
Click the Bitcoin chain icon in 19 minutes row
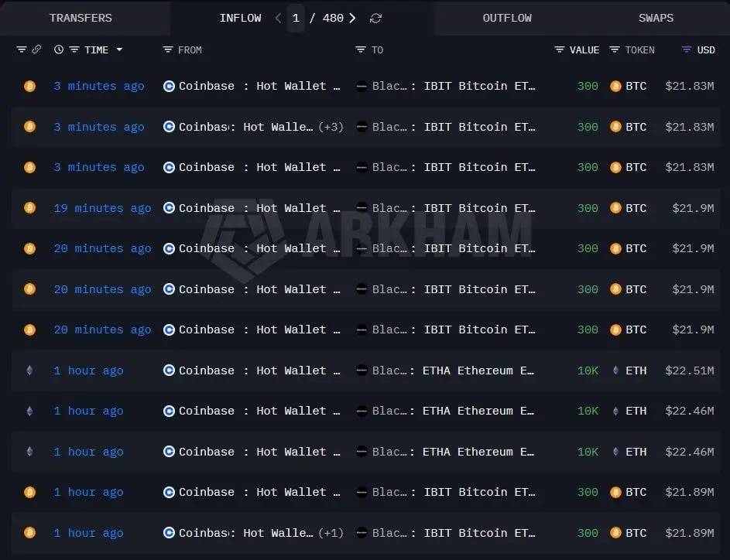pos(29,207)
